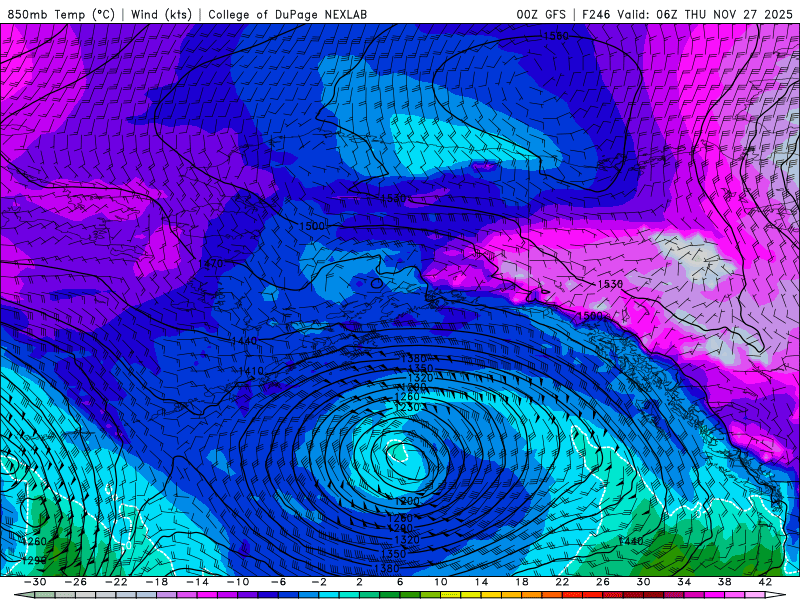This screenshot has width=800, height=600.
Task: Click the negative -6 colorbar value
Action: pos(278,582)
